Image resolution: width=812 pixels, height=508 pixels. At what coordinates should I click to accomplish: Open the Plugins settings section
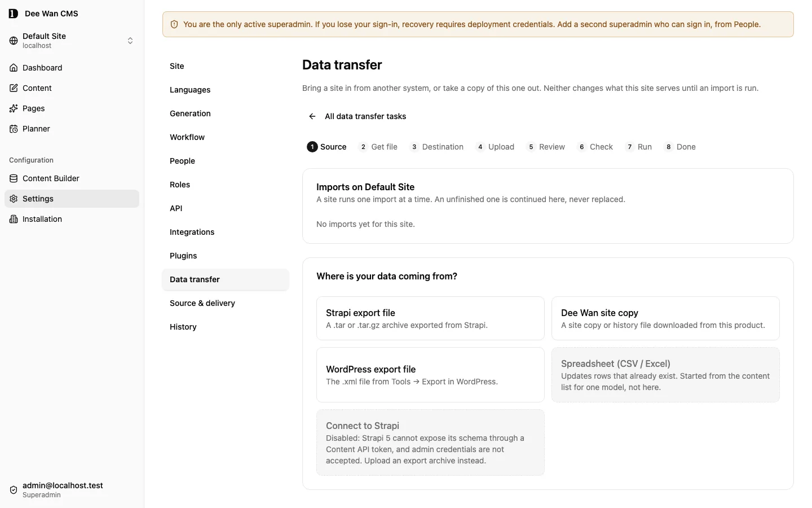[x=226, y=256]
